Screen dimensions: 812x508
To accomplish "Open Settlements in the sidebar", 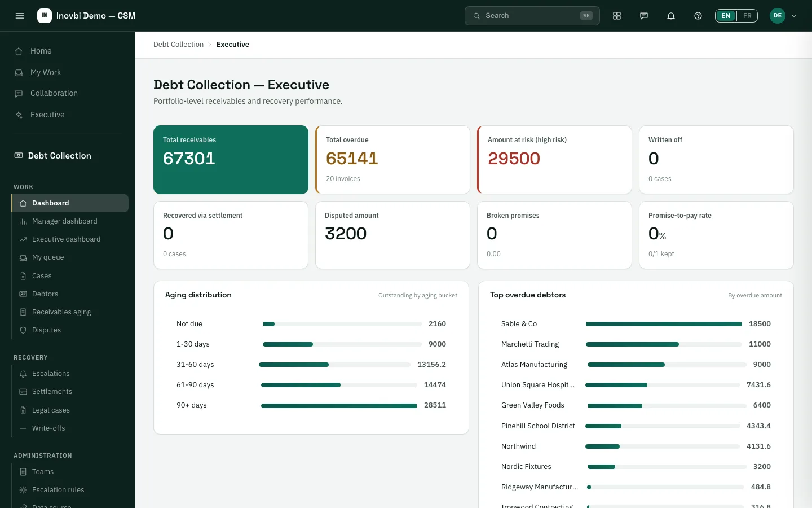I will 70,392.
